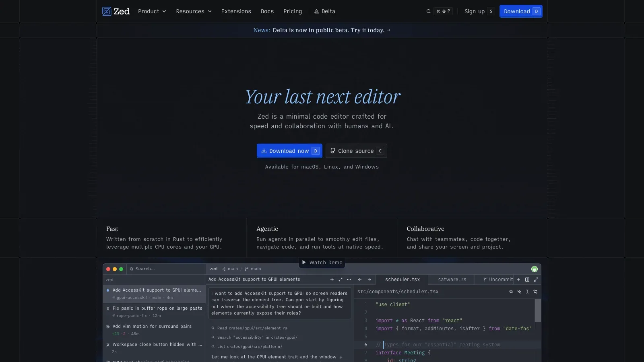This screenshot has width=644, height=362.
Task: Expand the Product dropdown menu
Action: click(152, 11)
